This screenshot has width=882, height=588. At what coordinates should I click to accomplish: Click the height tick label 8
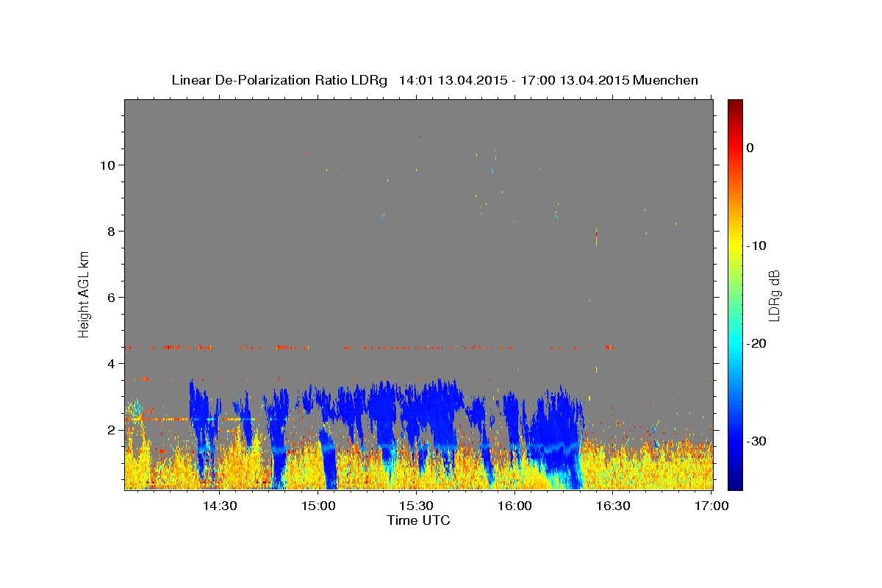pyautogui.click(x=112, y=231)
